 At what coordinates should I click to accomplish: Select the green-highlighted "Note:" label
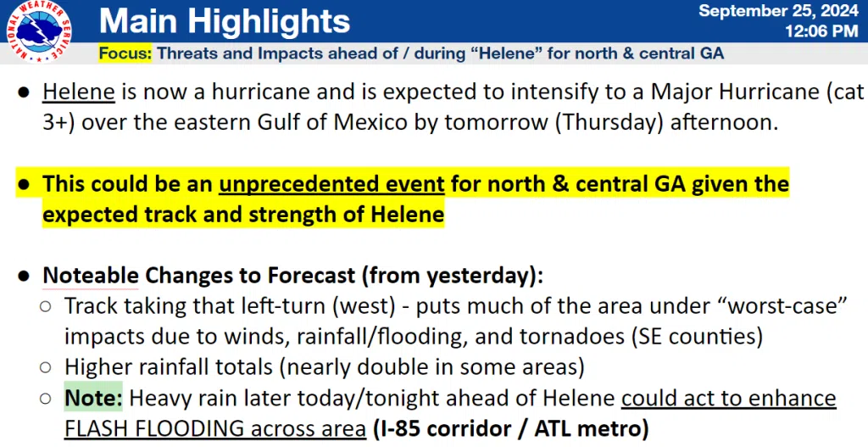pyautogui.click(x=95, y=398)
